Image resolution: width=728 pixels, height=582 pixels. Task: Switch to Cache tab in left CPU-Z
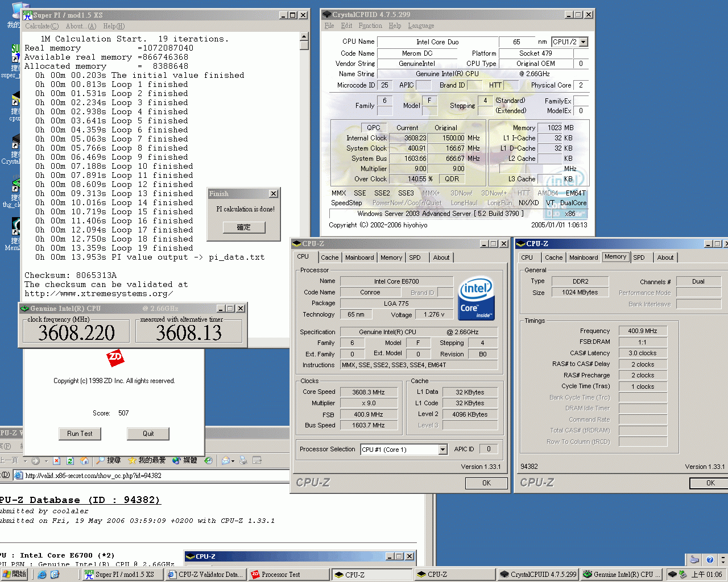pos(330,257)
